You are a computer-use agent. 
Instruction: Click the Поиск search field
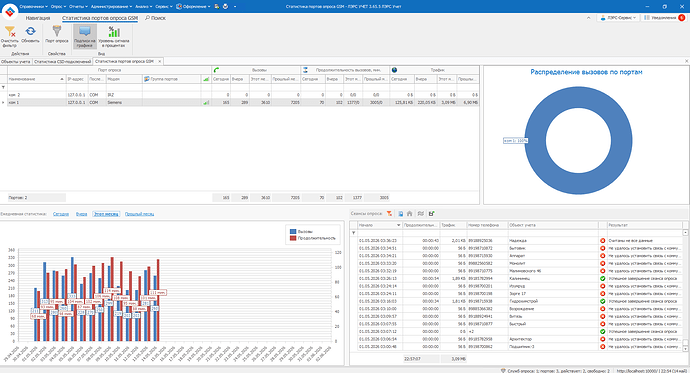(x=155, y=18)
